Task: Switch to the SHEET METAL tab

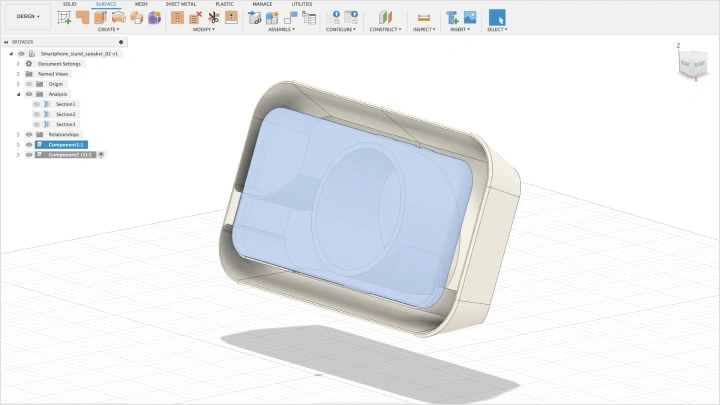Action: [x=181, y=4]
